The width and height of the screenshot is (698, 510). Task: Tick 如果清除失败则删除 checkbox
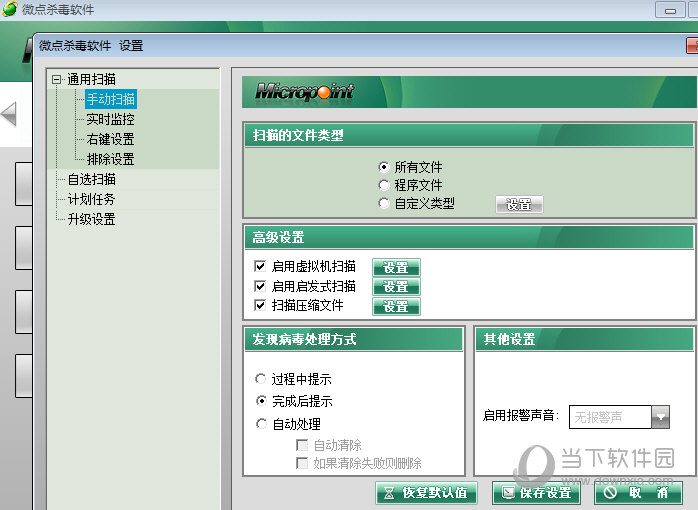click(302, 463)
